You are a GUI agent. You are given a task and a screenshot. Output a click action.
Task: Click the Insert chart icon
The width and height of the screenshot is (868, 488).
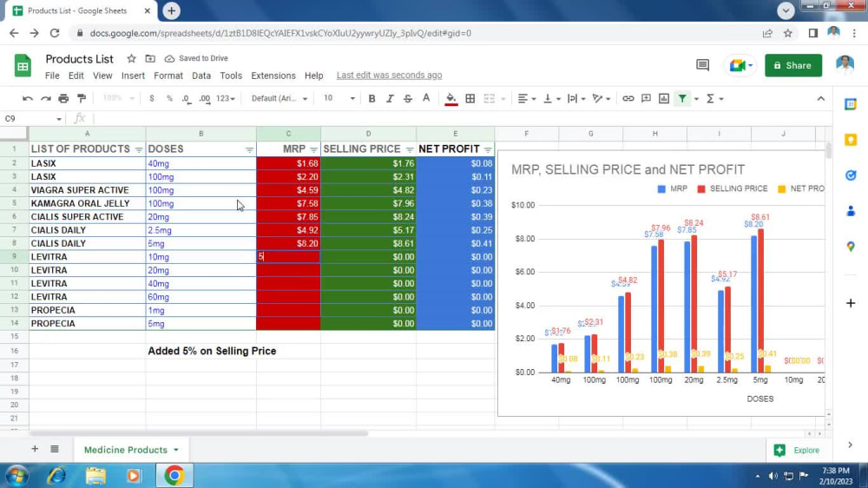664,99
